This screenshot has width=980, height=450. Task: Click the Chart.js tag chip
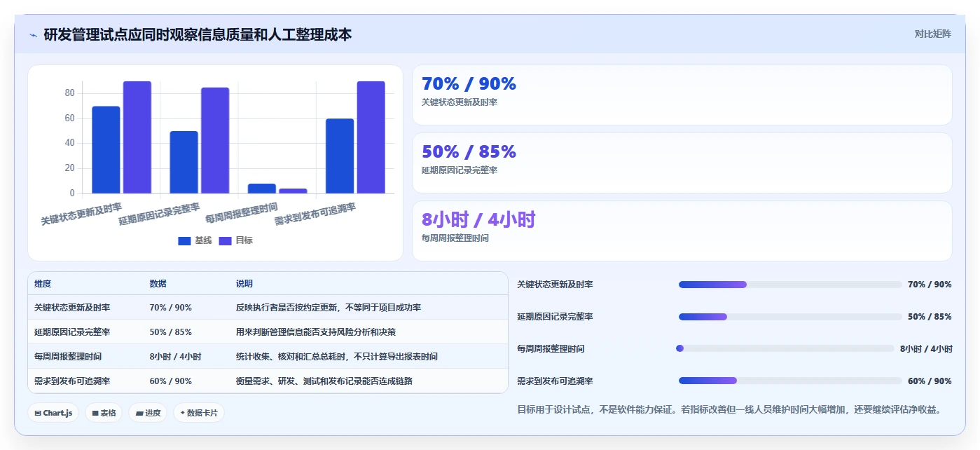53,413
